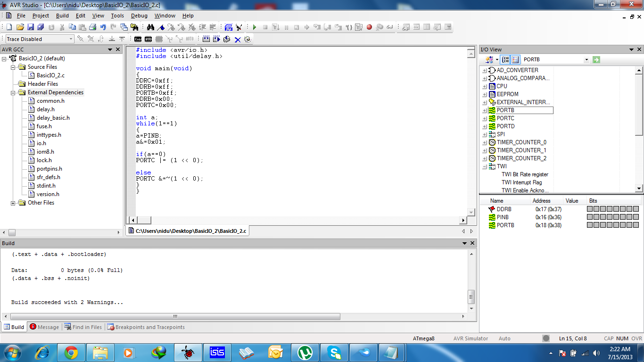
Task: Open the Tools menu
Action: tap(117, 16)
